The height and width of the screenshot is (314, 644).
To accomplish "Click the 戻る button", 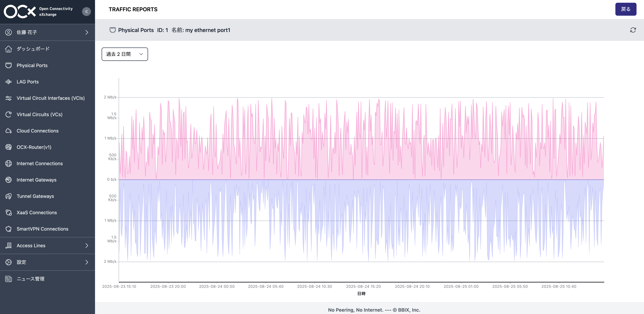I will [626, 9].
